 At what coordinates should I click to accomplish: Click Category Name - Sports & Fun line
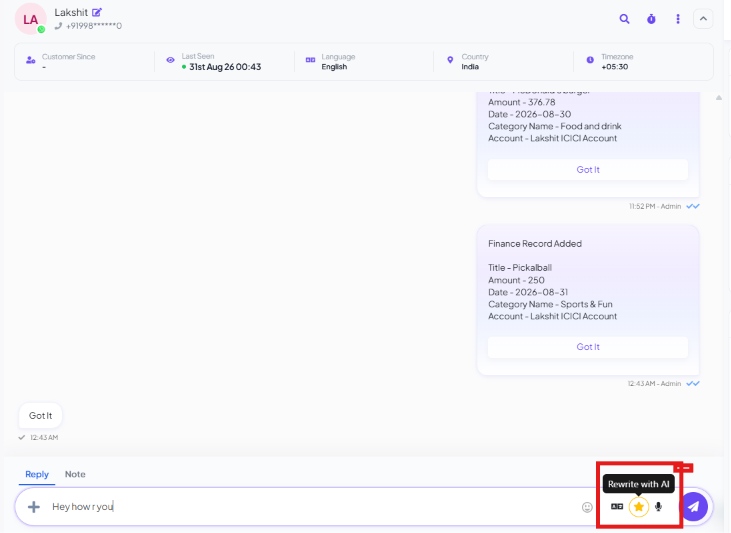click(550, 305)
